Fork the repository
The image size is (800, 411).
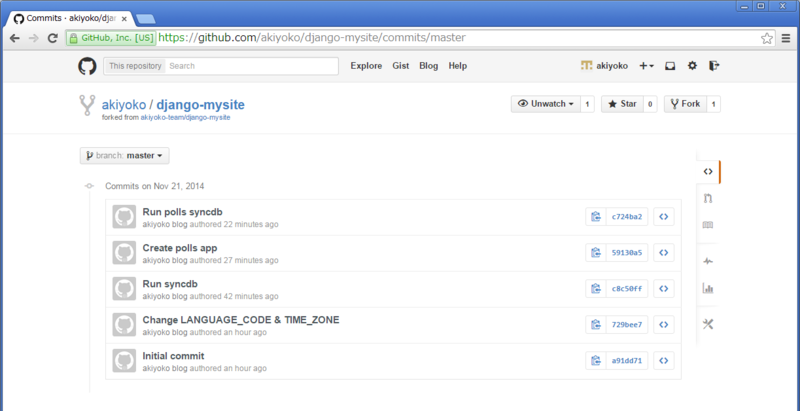[685, 104]
